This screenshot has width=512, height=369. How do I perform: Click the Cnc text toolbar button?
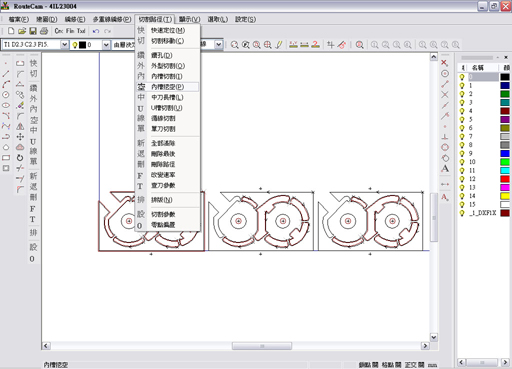59,31
